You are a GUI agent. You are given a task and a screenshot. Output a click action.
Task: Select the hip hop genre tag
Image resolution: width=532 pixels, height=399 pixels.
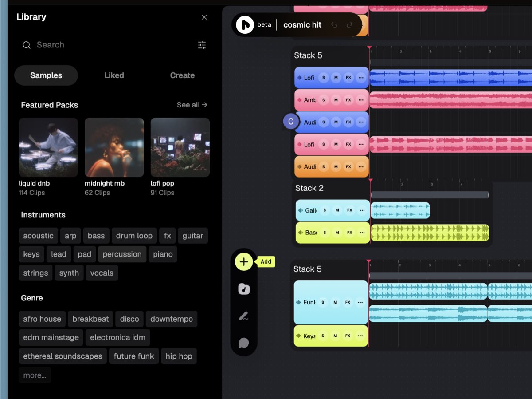pyautogui.click(x=179, y=356)
